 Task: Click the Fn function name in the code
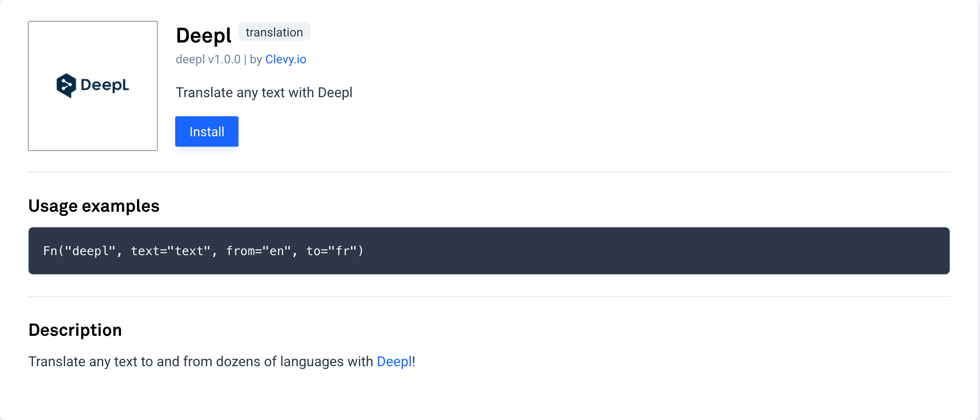[x=50, y=251]
